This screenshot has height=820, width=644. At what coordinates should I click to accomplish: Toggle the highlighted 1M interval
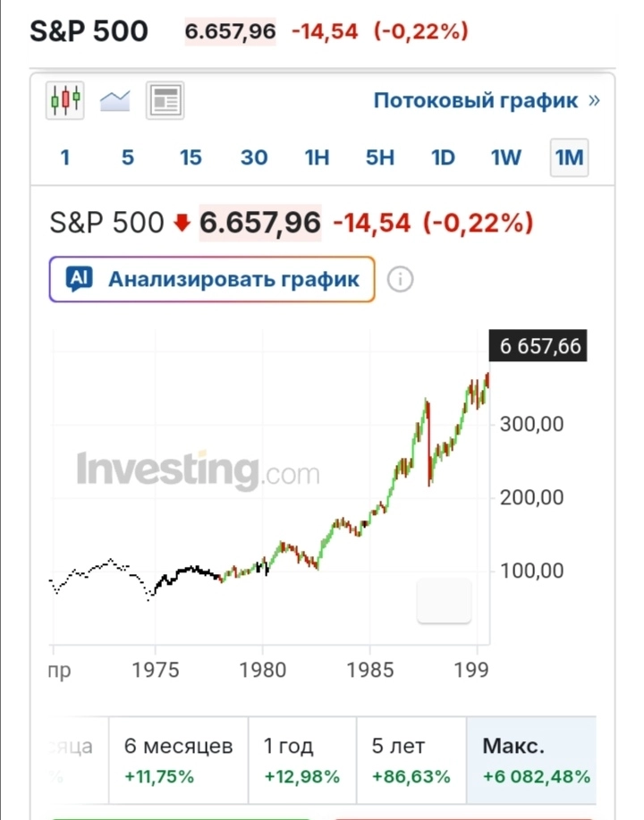(568, 157)
